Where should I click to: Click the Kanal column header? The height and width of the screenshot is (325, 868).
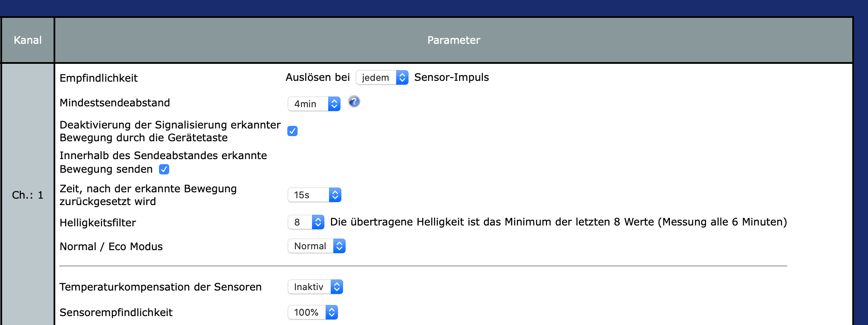[28, 40]
